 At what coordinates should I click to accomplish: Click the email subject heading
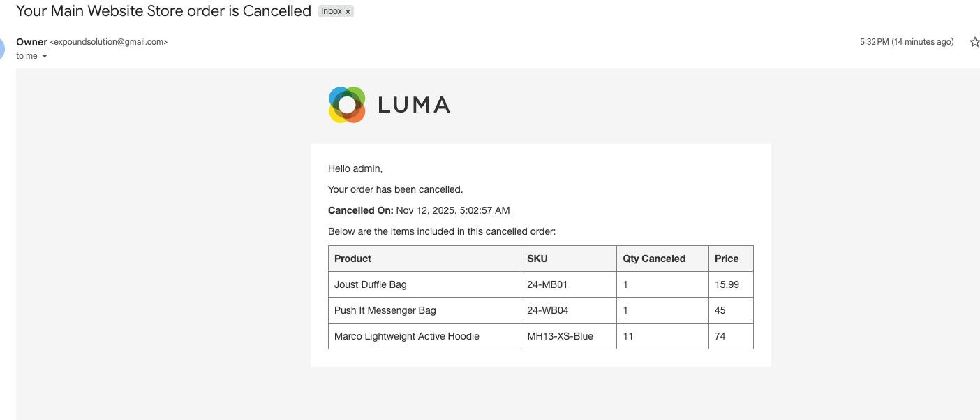tap(163, 11)
